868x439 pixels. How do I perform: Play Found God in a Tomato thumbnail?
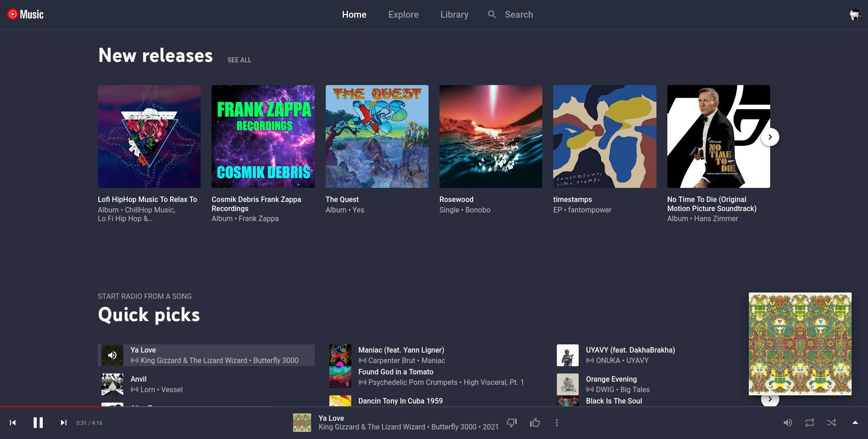tap(340, 377)
